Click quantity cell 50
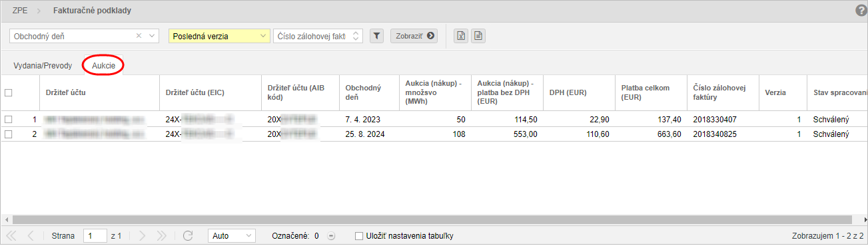 tap(460, 120)
